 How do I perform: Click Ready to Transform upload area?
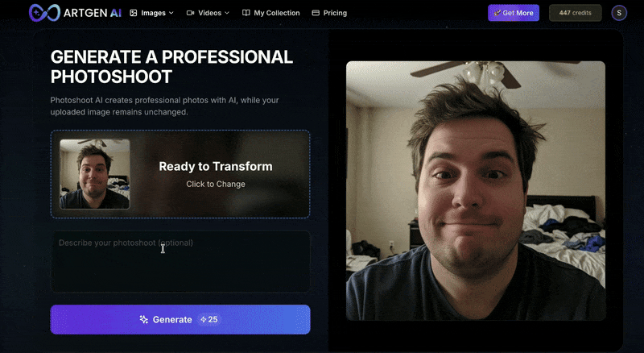pyautogui.click(x=180, y=174)
